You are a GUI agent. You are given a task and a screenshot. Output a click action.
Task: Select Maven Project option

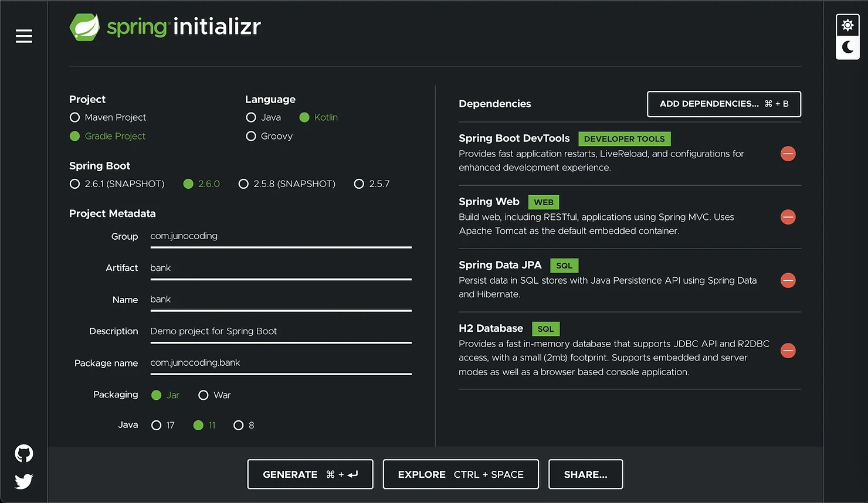point(108,117)
